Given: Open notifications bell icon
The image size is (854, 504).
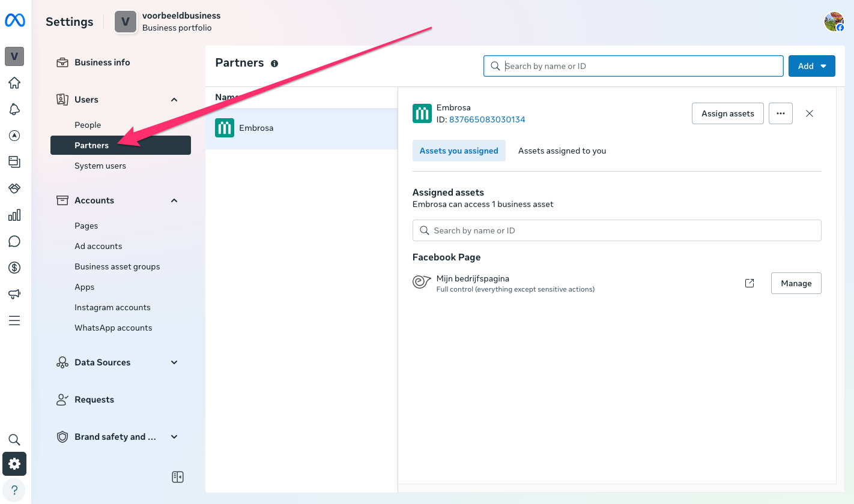Looking at the screenshot, I should 14,109.
